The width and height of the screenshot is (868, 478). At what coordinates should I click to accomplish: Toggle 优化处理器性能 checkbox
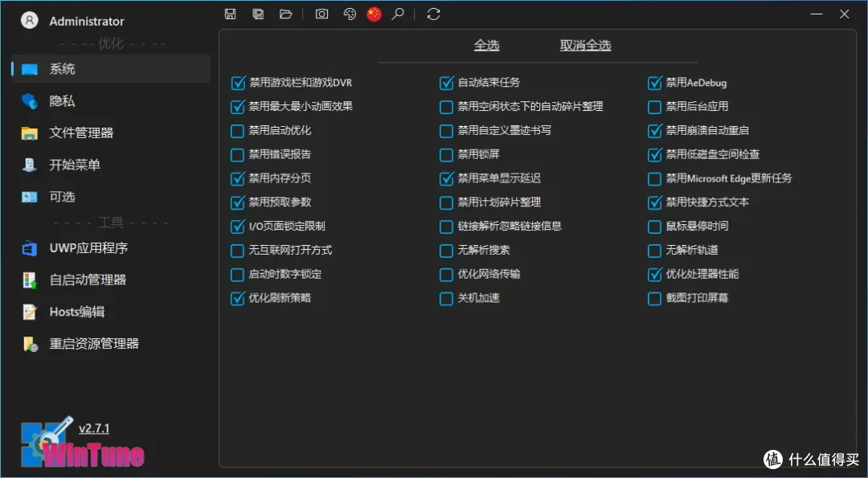[x=654, y=275]
